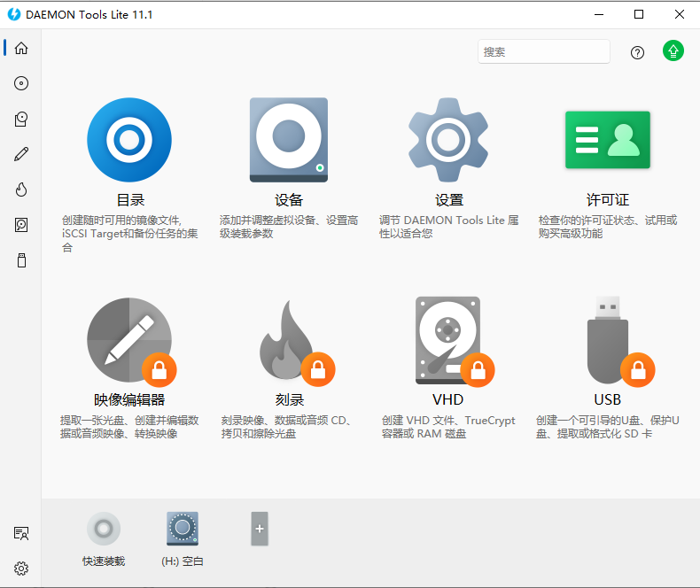Click the 设备 title text
Screen dimensions: 700x588
pyautogui.click(x=289, y=200)
